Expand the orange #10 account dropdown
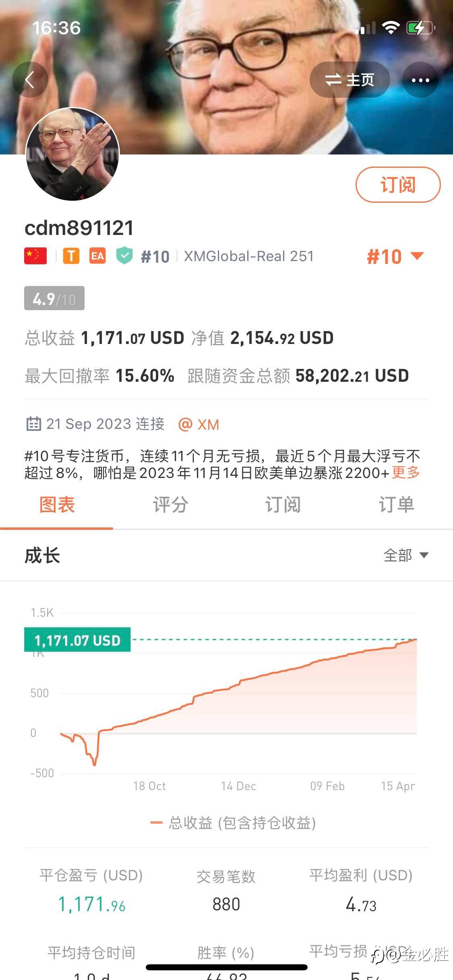 click(395, 257)
